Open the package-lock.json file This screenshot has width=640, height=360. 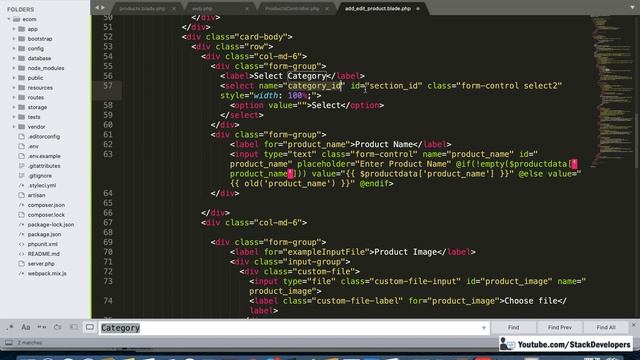point(51,225)
